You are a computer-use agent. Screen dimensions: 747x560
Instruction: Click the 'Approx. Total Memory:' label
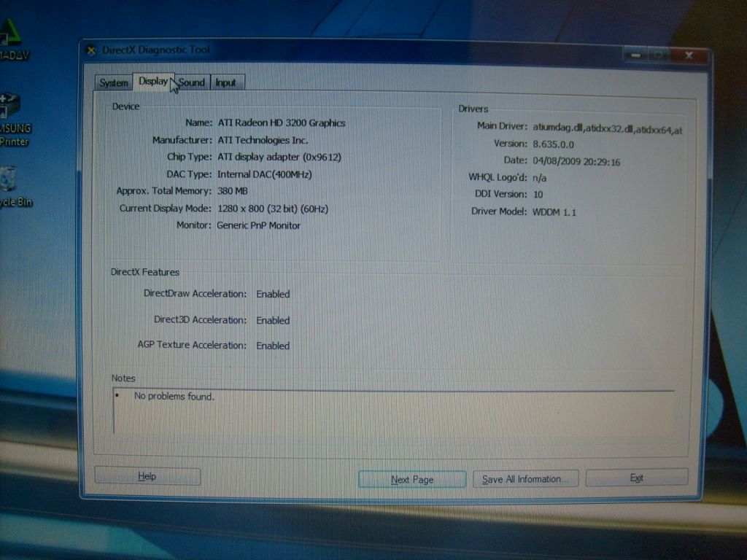pos(164,191)
